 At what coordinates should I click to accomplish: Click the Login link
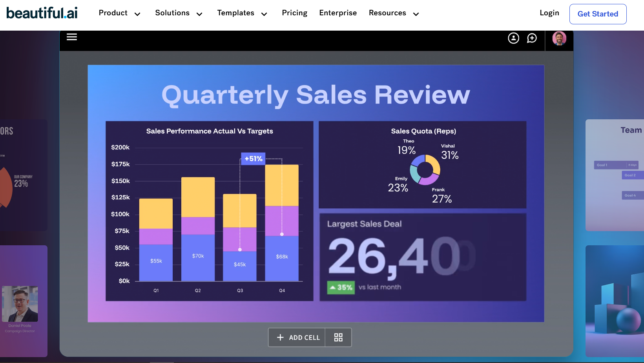pyautogui.click(x=549, y=13)
